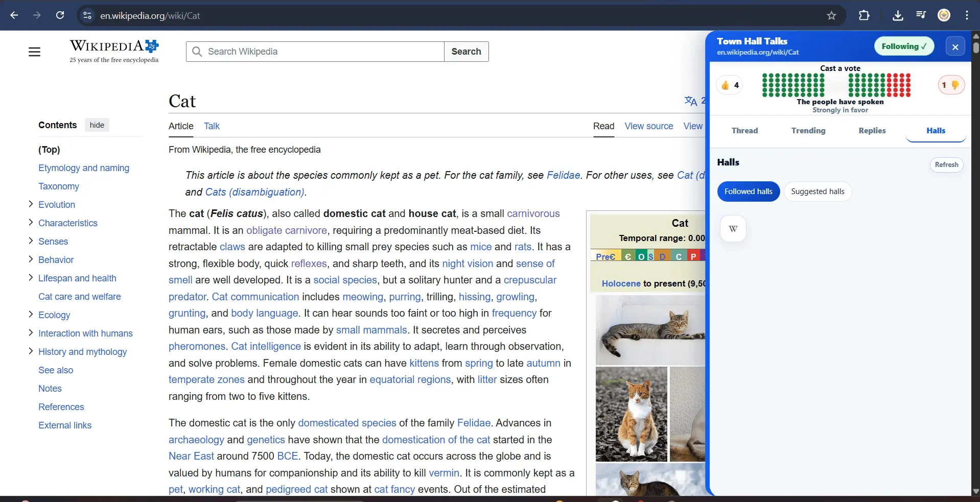
Task: Open the Chrome three-dot menu
Action: [967, 15]
